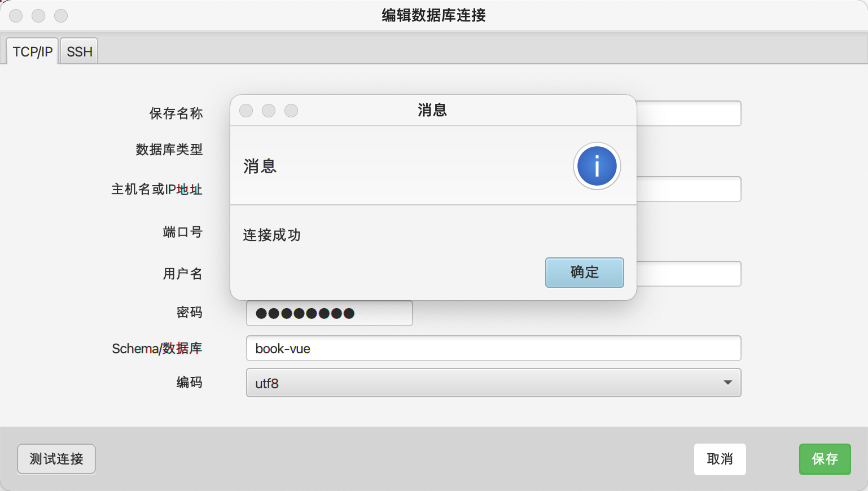Minimize the 消息 dialog window
Image resolution: width=868 pixels, height=491 pixels.
pyautogui.click(x=269, y=111)
